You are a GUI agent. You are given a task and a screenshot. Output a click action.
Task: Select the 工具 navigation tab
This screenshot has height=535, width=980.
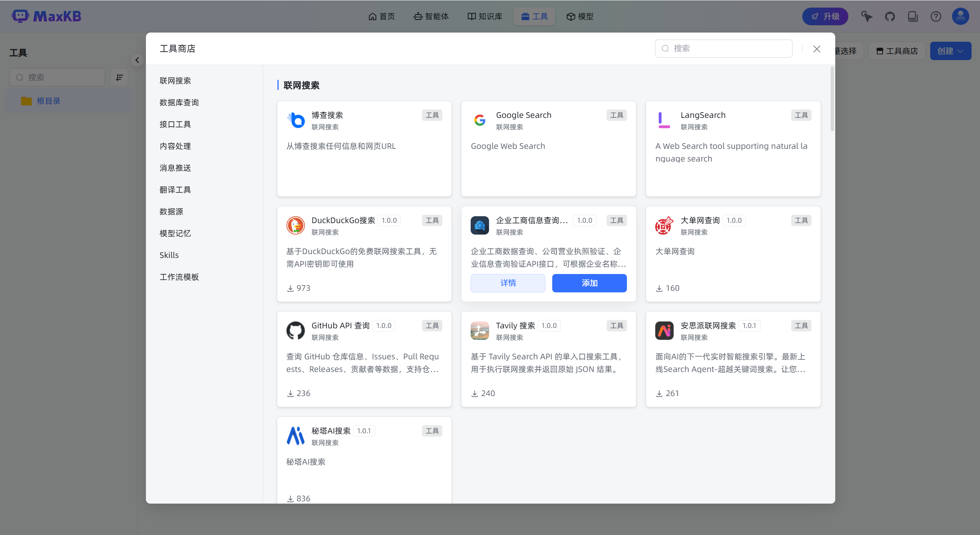tap(535, 16)
